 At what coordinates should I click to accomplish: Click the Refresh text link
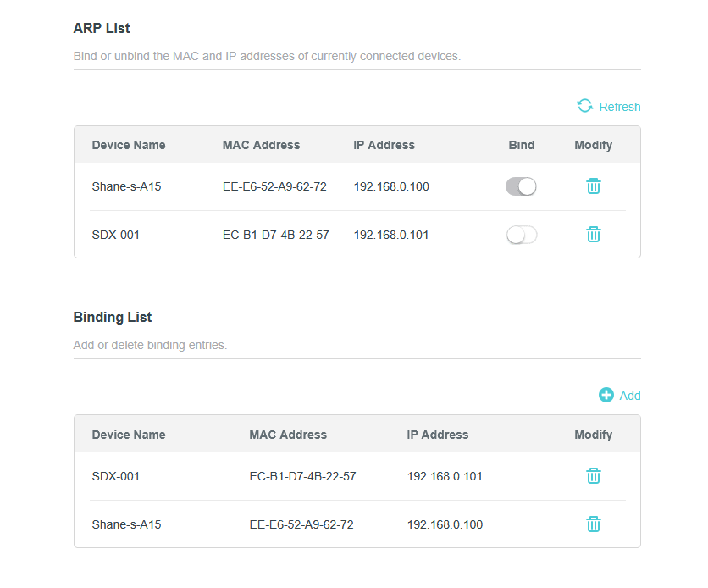(619, 107)
